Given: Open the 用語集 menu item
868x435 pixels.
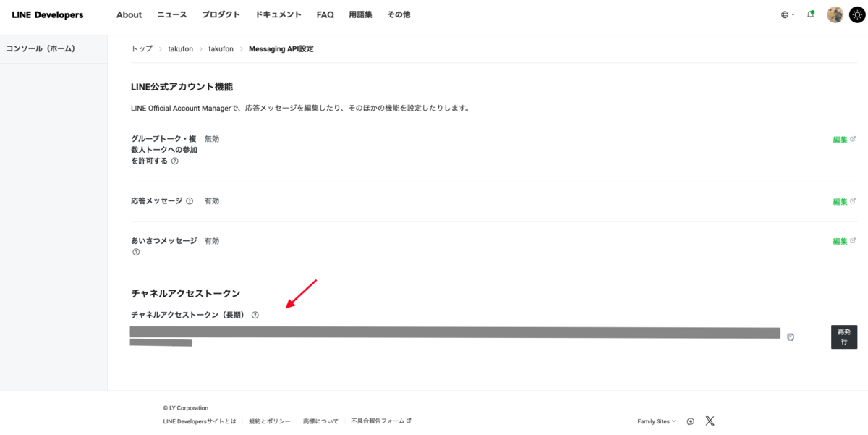Looking at the screenshot, I should coord(360,14).
